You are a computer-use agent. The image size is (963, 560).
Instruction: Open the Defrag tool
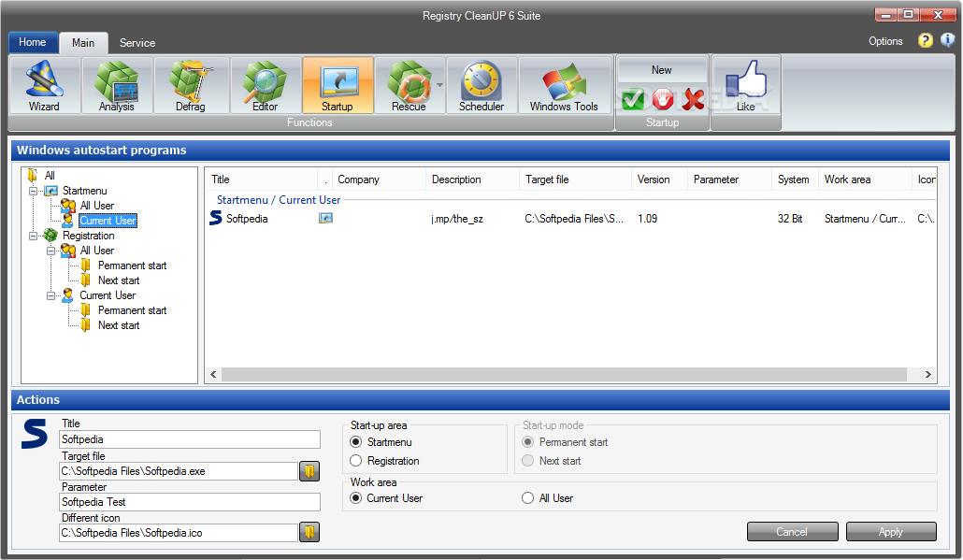coord(191,85)
